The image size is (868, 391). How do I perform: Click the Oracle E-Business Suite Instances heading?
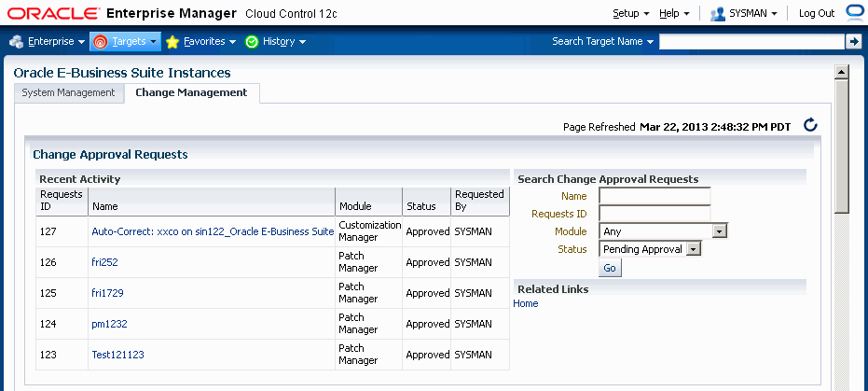pos(122,73)
